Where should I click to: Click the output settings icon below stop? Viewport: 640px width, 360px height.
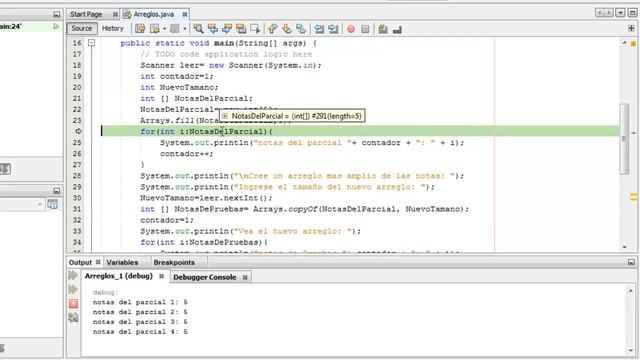[73, 318]
